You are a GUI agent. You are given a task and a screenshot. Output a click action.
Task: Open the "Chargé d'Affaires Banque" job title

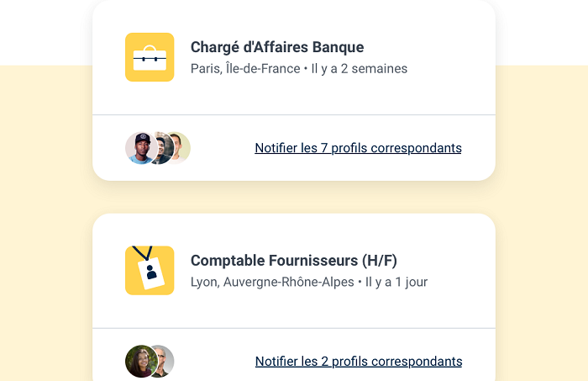(277, 47)
